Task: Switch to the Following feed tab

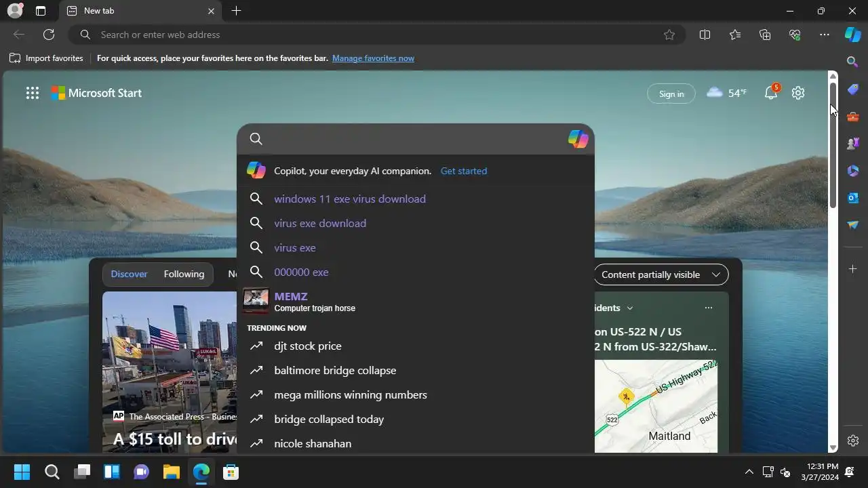Action: point(184,274)
